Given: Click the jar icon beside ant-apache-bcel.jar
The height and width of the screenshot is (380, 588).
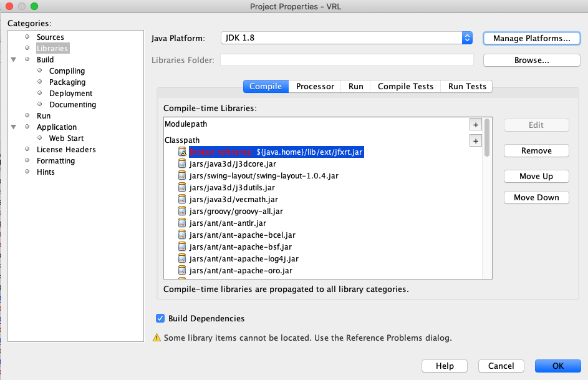Looking at the screenshot, I should point(182,235).
